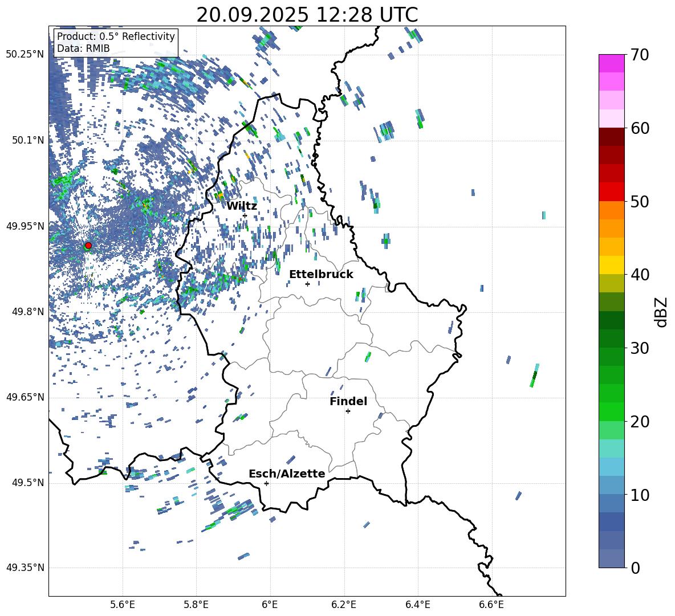The height and width of the screenshot is (616, 675).
Task: Click the 70 tick on colorbar
Action: tap(640, 55)
